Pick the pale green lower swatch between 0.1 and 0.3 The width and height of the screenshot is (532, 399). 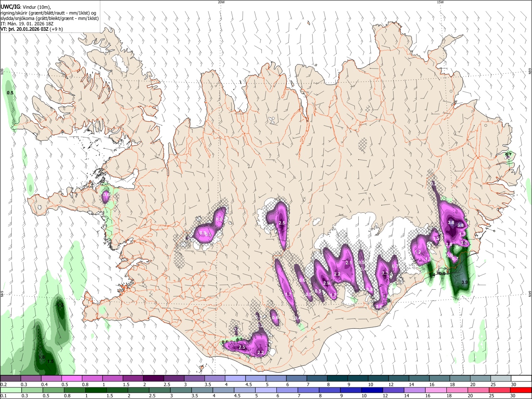click(10, 390)
